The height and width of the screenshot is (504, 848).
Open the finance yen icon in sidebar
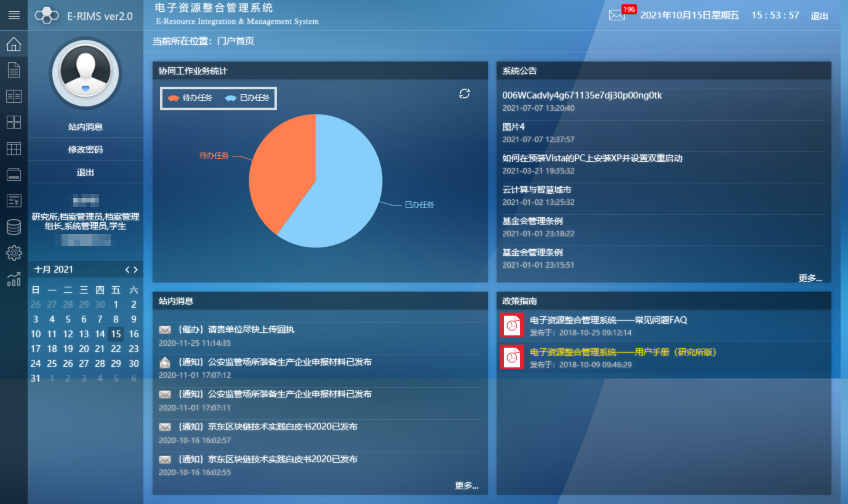(x=14, y=201)
